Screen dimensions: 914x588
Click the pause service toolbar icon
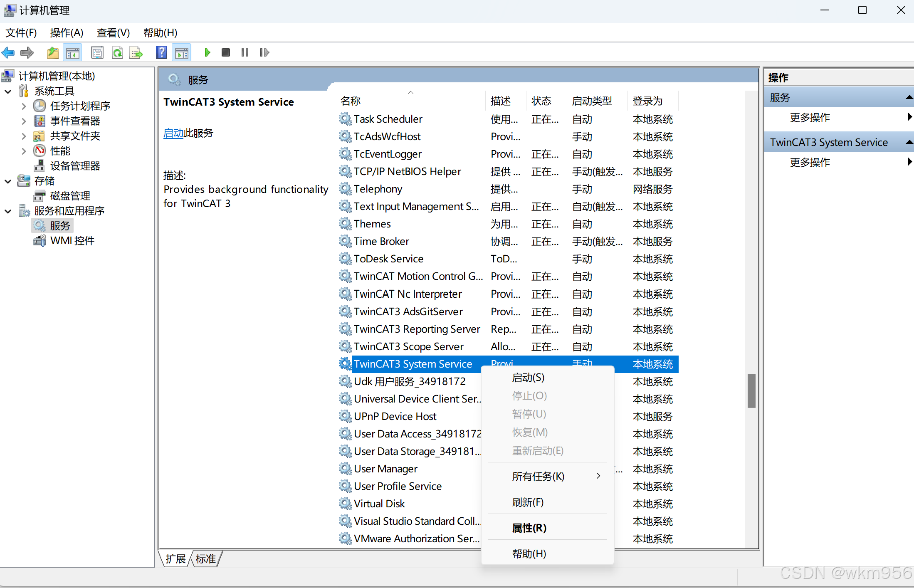[245, 52]
